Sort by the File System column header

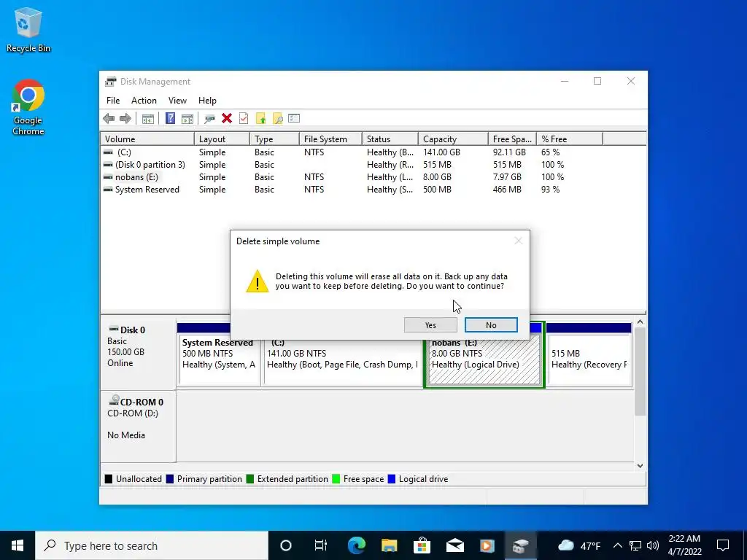pyautogui.click(x=331, y=139)
